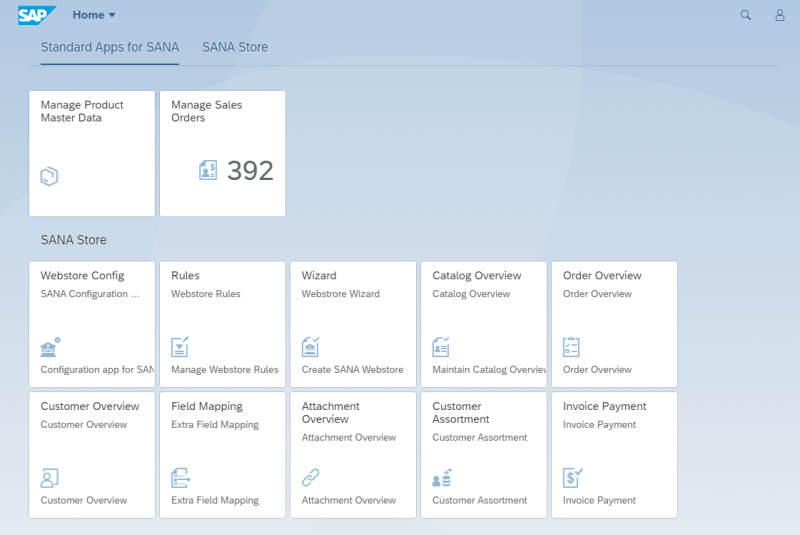Click 'Create SANA Webstore' footer text
800x535 pixels.
[x=352, y=370]
